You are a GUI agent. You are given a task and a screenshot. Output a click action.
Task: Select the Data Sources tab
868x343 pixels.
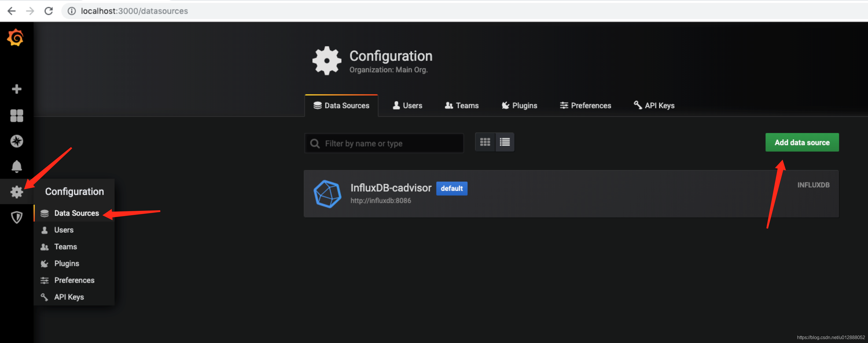click(341, 106)
